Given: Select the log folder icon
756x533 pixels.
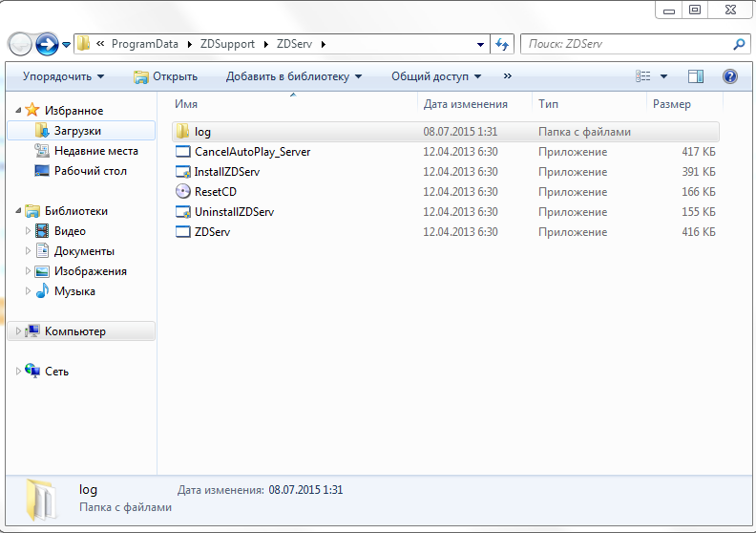Looking at the screenshot, I should [x=182, y=131].
